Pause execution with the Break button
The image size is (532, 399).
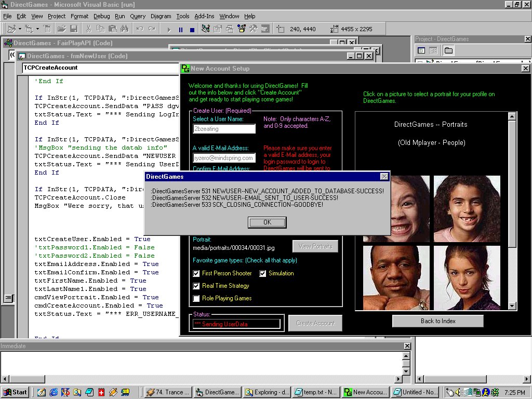pyautogui.click(x=180, y=30)
